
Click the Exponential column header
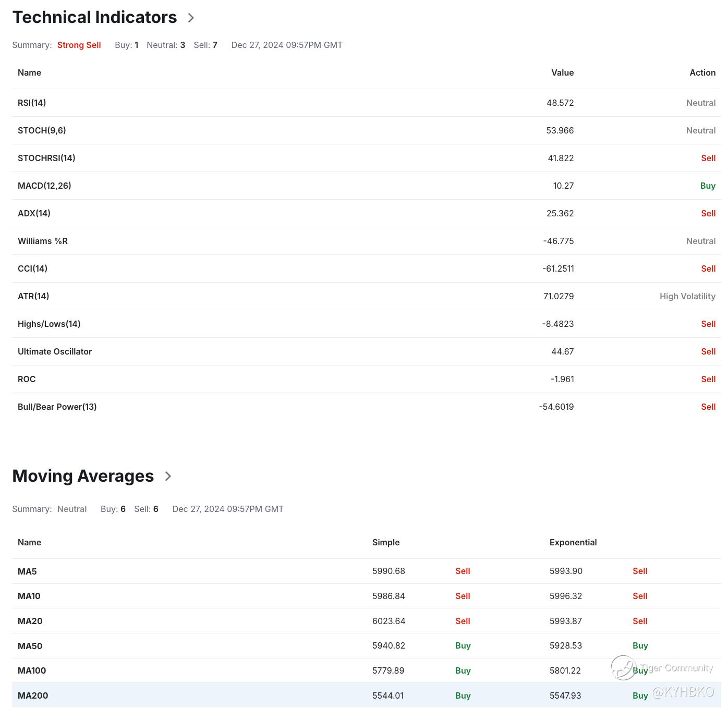(x=573, y=542)
